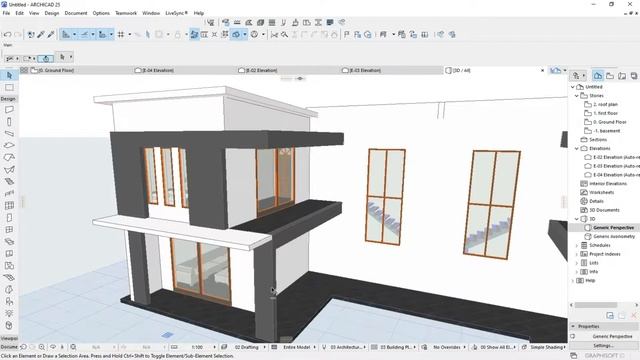Select the Arrow tool in the toolbox
640x360 pixels.
click(9, 76)
